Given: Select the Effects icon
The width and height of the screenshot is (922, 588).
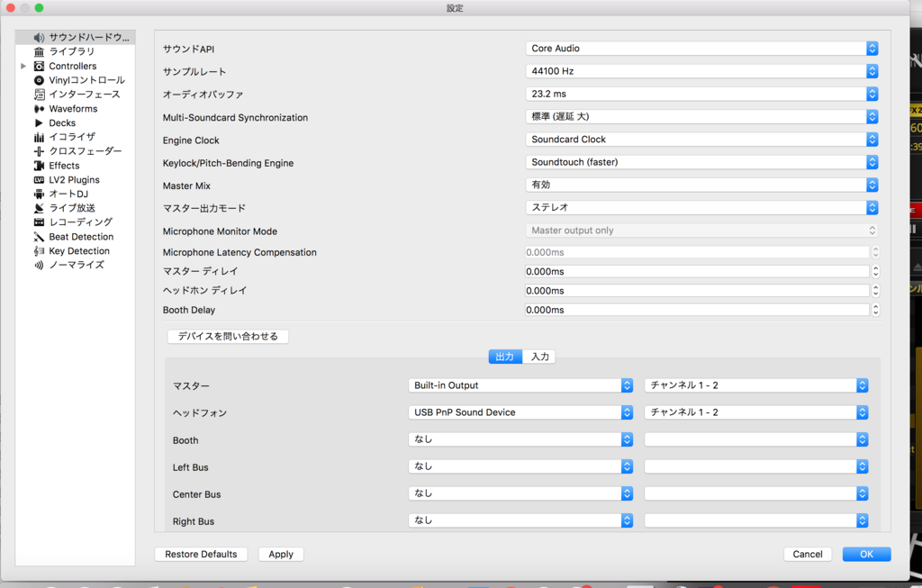Looking at the screenshot, I should pyautogui.click(x=39, y=166).
